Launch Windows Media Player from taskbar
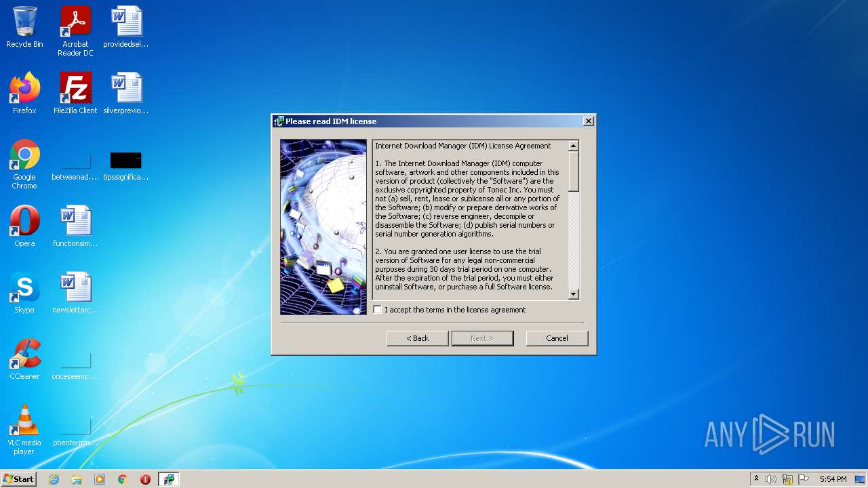868x488 pixels. 100,479
